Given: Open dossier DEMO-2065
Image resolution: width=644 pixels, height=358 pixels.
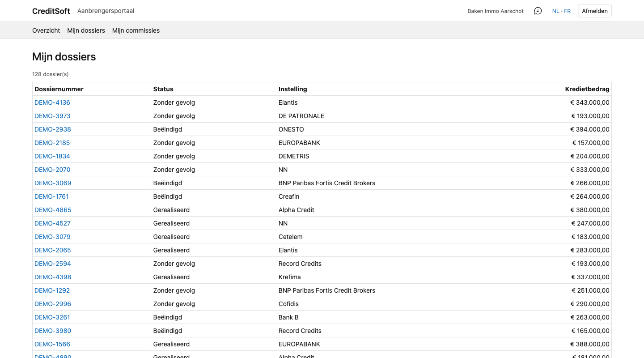Looking at the screenshot, I should click(53, 250).
